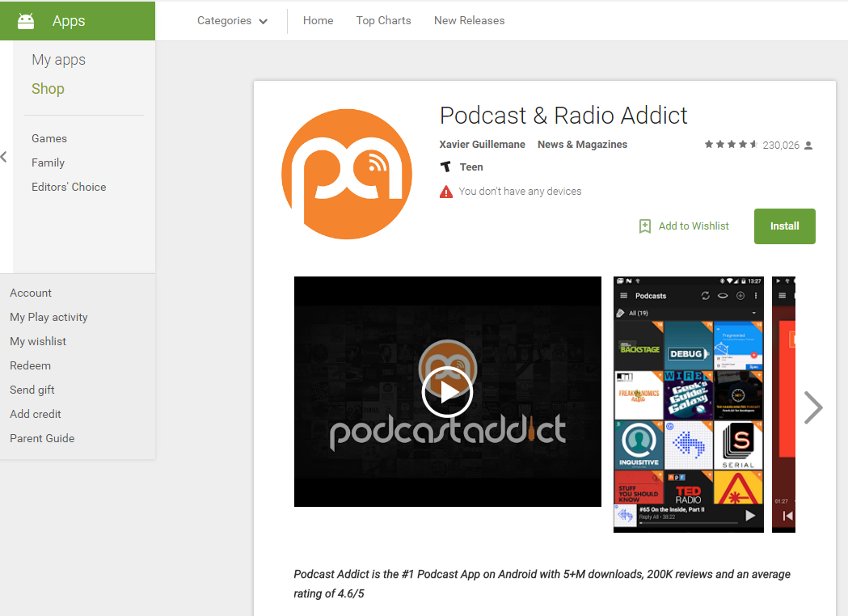
Task: Choose Send gift option
Action: click(x=32, y=390)
